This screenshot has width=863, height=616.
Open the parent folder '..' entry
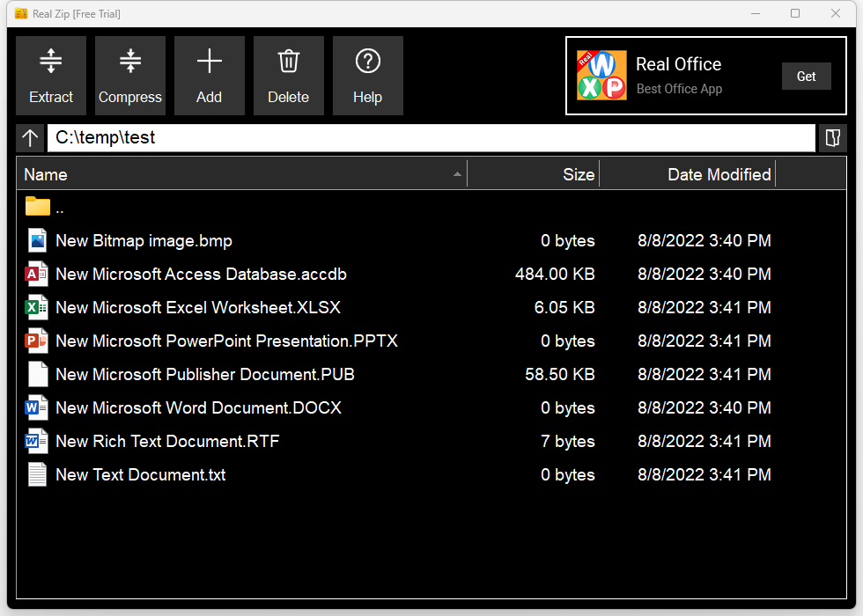click(59, 208)
